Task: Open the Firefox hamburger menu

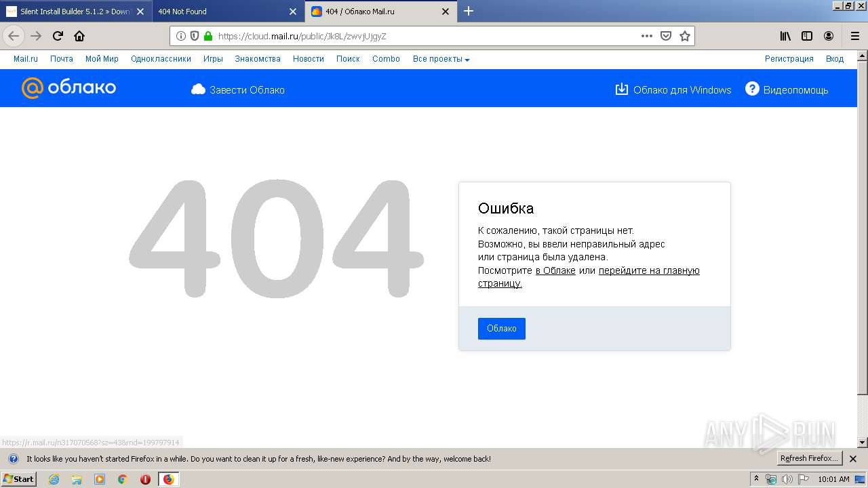Action: (854, 36)
